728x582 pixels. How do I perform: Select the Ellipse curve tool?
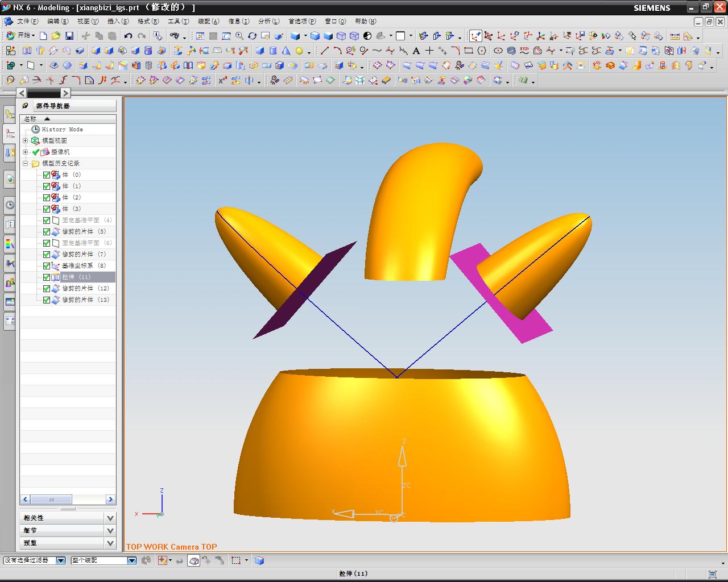click(498, 51)
